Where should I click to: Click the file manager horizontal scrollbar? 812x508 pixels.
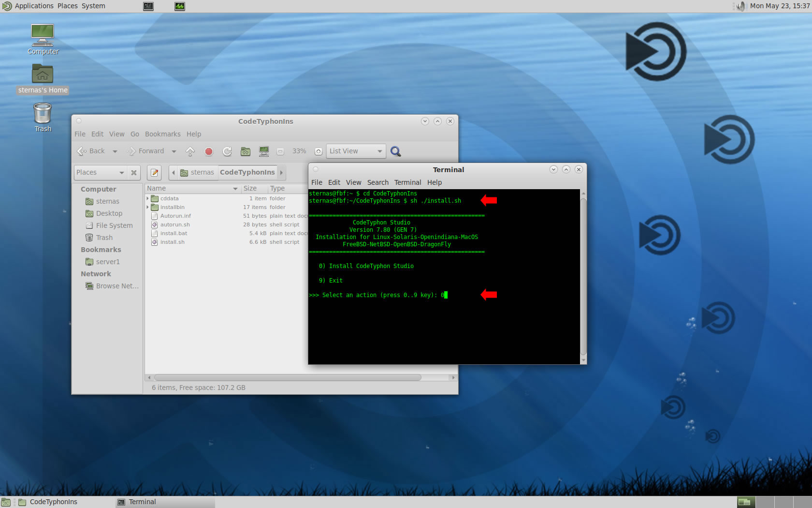[288, 377]
